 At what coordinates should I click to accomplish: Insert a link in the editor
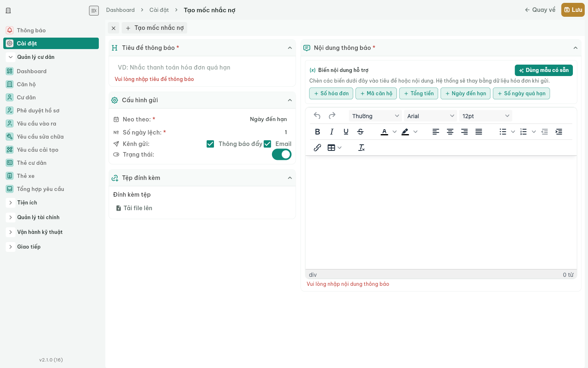[x=317, y=148]
